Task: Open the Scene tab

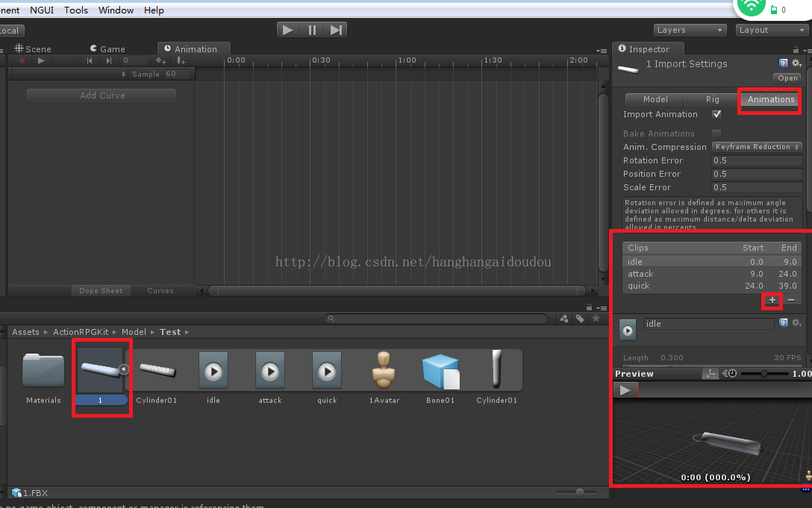Action: [x=33, y=48]
